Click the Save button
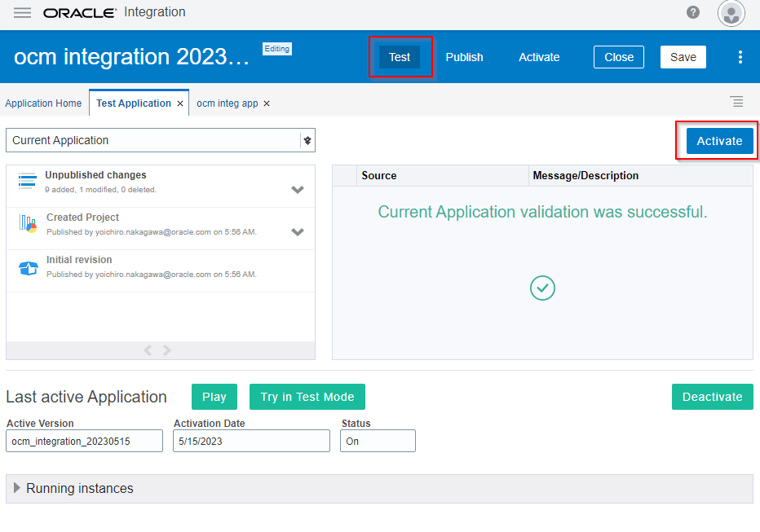The image size is (760, 532). [683, 57]
